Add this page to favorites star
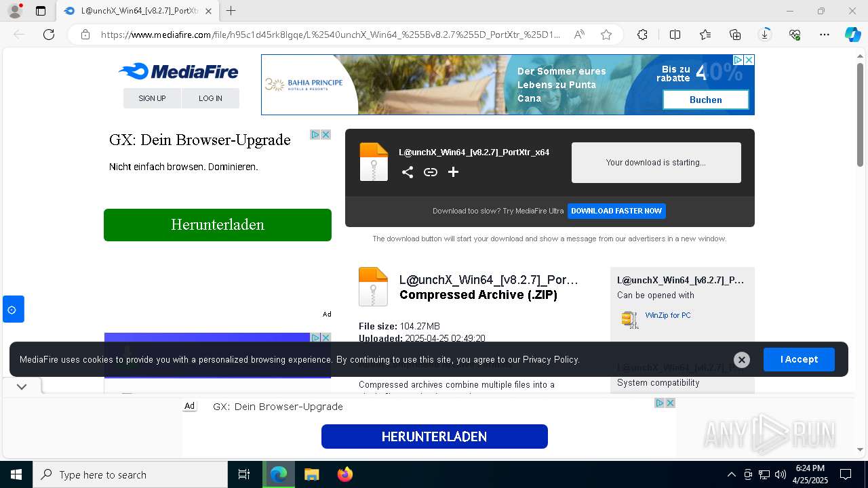868x488 pixels. click(x=606, y=35)
